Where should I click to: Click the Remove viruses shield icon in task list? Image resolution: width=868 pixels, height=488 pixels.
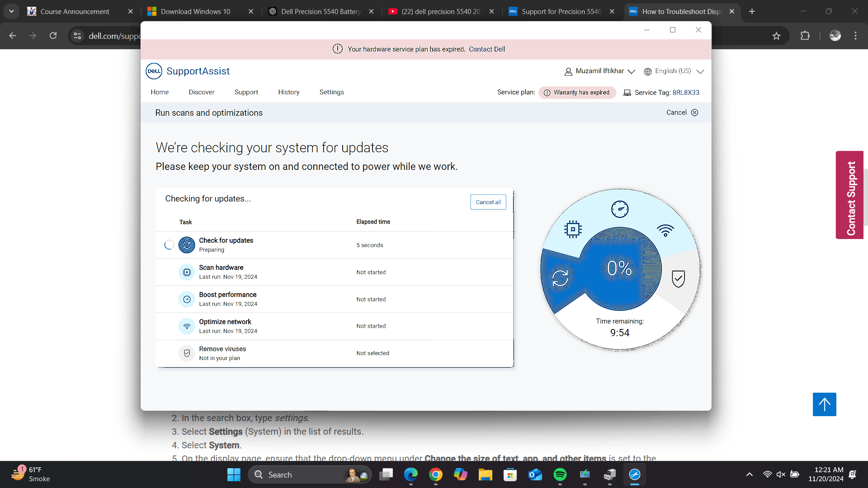click(x=187, y=353)
